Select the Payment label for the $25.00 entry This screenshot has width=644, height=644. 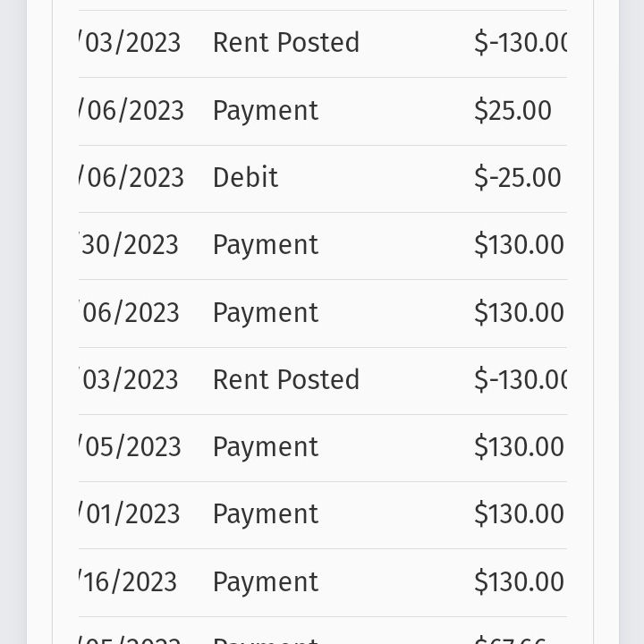point(266,111)
